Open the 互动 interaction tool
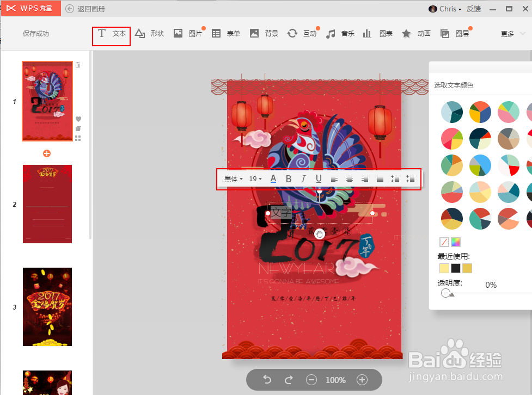The image size is (532, 395). 302,34
